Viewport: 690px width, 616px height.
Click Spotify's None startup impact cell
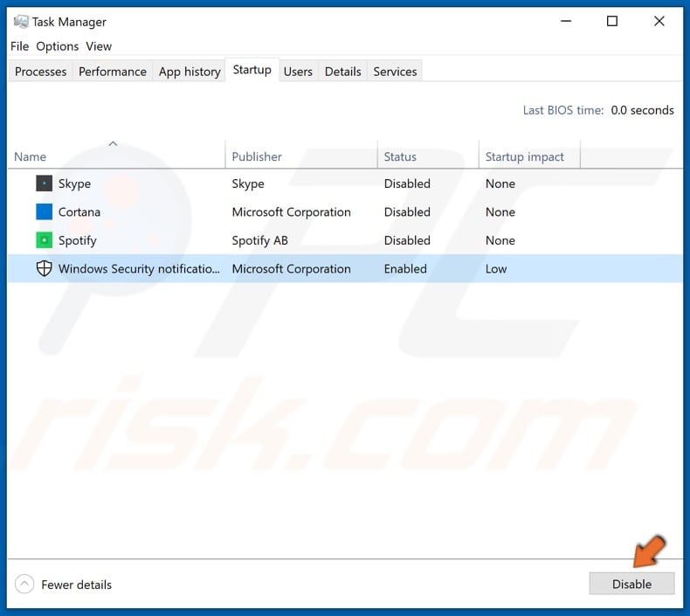pyautogui.click(x=500, y=240)
